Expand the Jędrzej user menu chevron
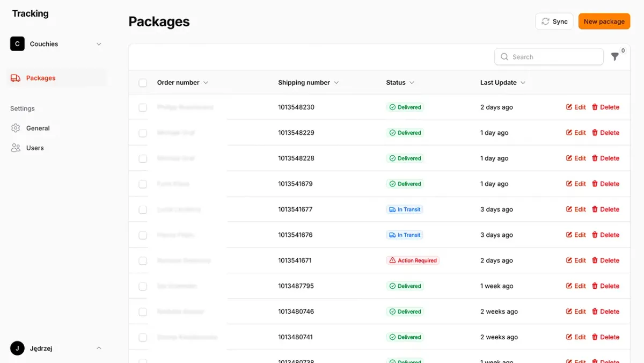This screenshot has width=644, height=363. [x=99, y=349]
